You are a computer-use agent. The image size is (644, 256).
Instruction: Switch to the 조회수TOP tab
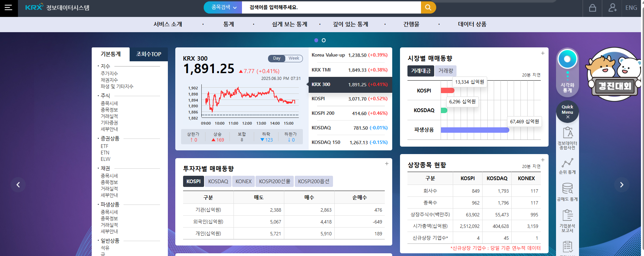pos(149,54)
